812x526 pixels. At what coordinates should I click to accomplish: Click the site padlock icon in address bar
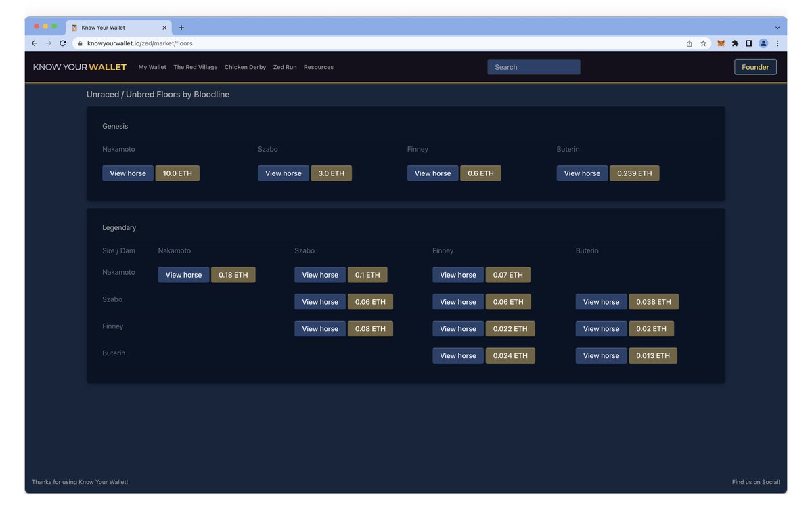80,43
